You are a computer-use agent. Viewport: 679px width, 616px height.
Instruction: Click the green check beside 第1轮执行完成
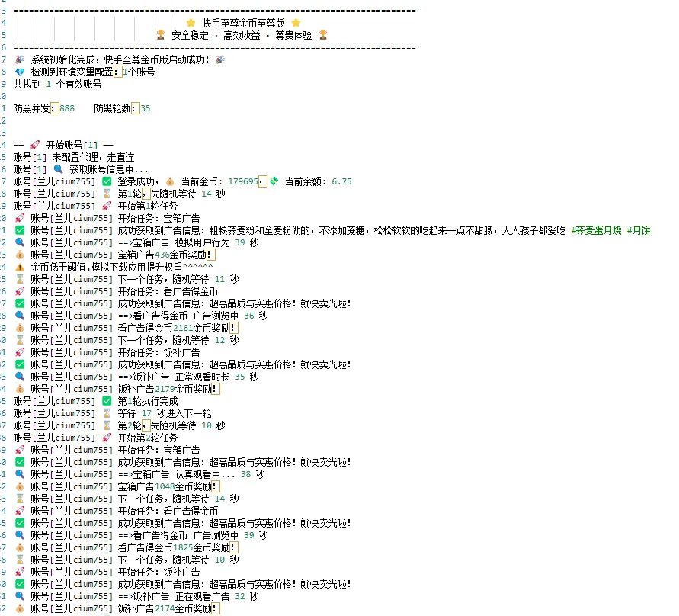click(107, 401)
